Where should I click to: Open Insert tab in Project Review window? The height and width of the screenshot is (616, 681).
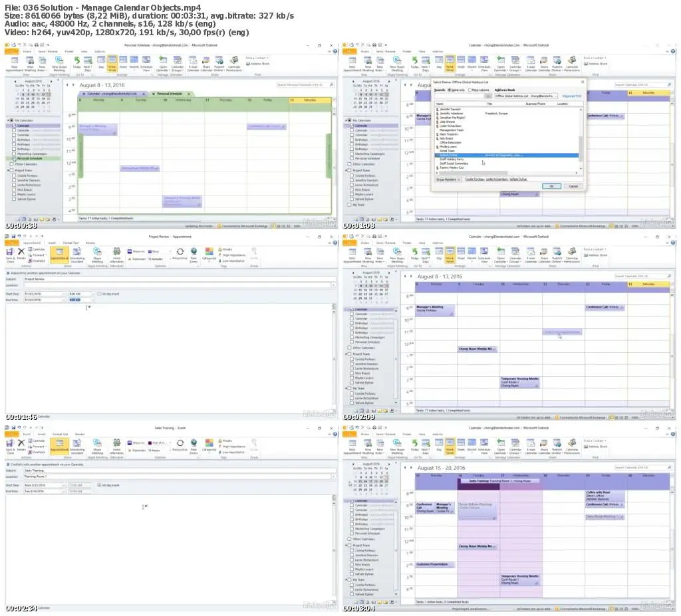52,243
